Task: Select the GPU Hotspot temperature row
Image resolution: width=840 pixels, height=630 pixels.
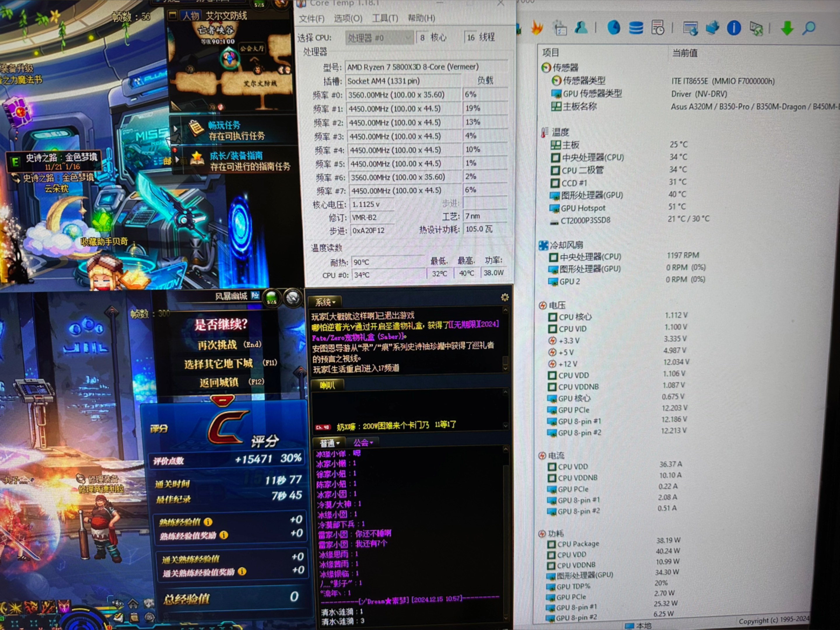Action: tap(617, 208)
